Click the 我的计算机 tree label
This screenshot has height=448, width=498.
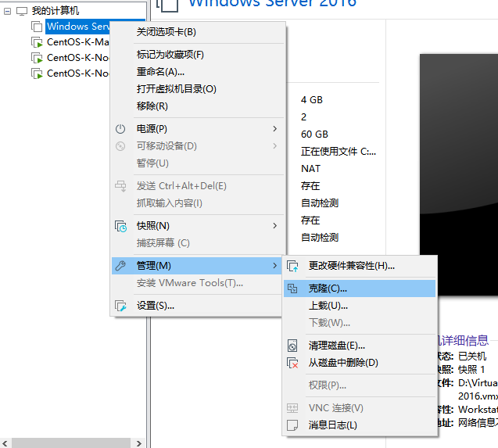(56, 11)
